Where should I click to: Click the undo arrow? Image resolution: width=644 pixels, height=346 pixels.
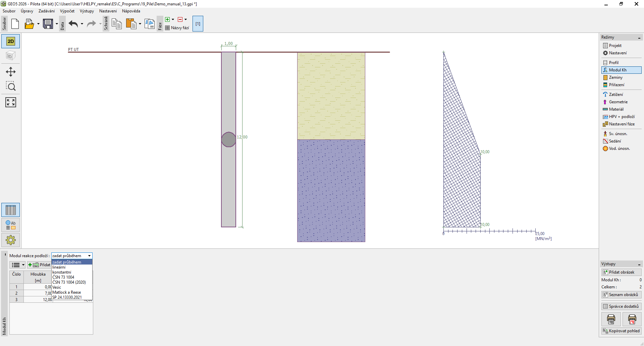(x=73, y=24)
